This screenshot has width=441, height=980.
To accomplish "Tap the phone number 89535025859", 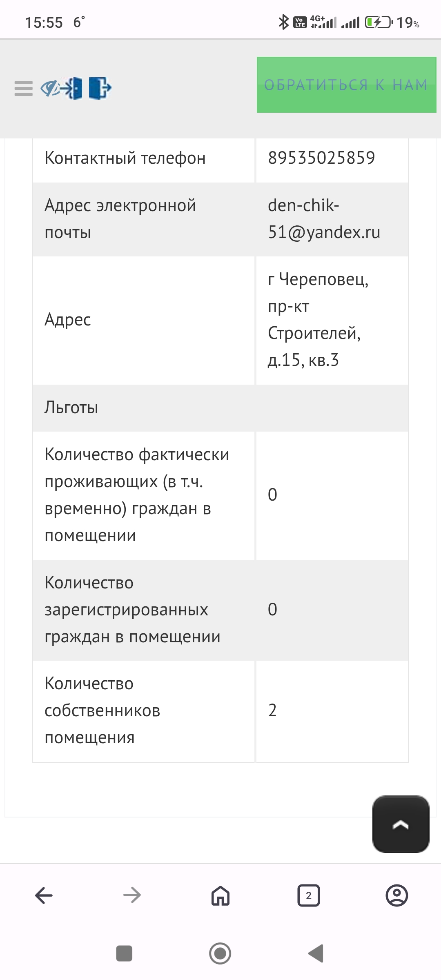I will click(x=321, y=158).
